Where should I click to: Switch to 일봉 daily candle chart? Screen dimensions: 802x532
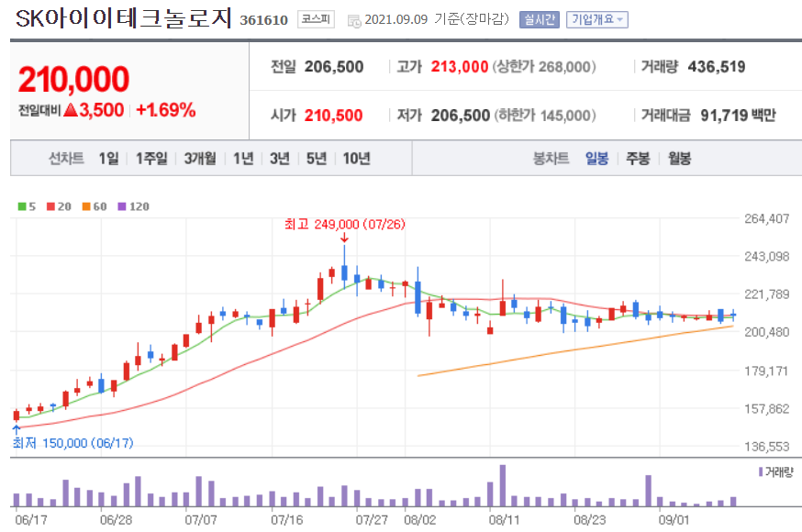[x=596, y=159]
